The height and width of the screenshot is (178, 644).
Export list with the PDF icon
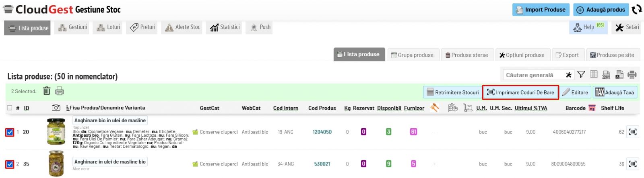point(619,74)
